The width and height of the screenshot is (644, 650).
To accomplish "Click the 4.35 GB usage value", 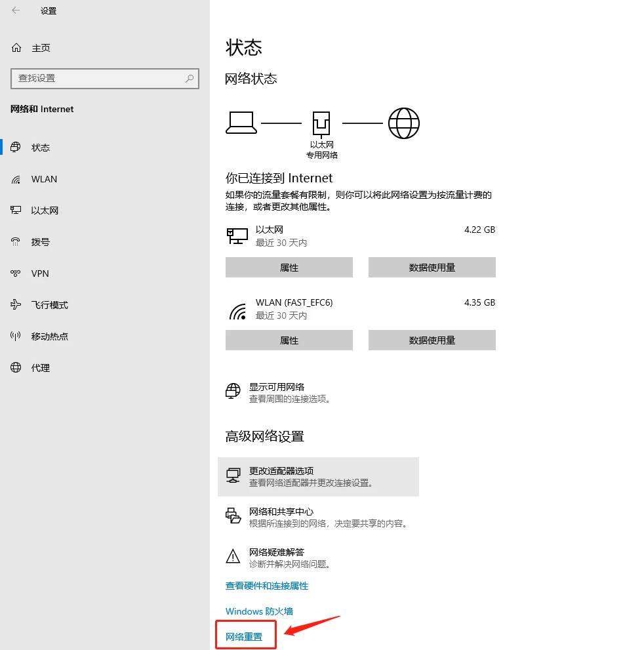I will pyautogui.click(x=479, y=302).
